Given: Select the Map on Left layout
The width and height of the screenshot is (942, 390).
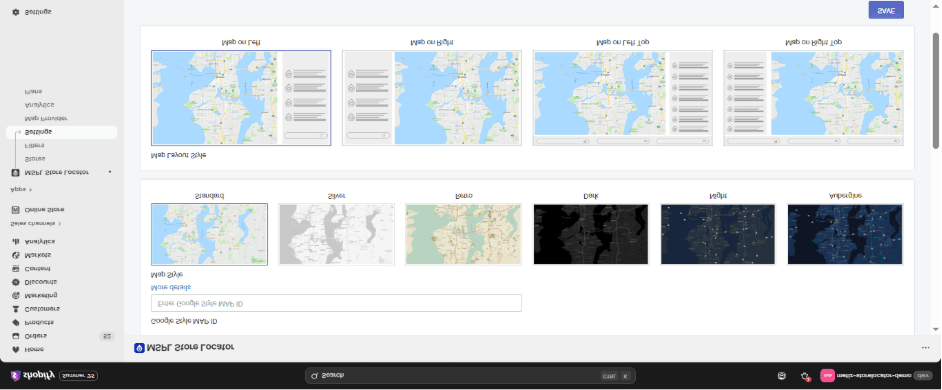Looking at the screenshot, I should [x=241, y=98].
